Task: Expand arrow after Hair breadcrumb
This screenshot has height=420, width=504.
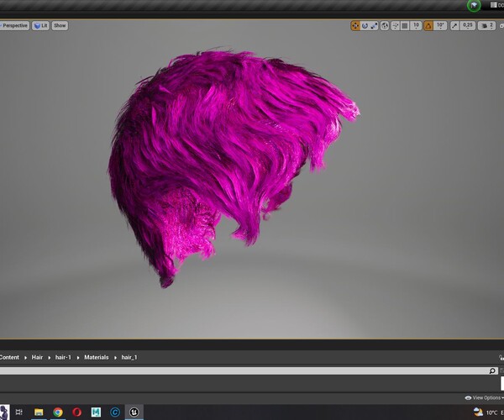Action: (50, 358)
